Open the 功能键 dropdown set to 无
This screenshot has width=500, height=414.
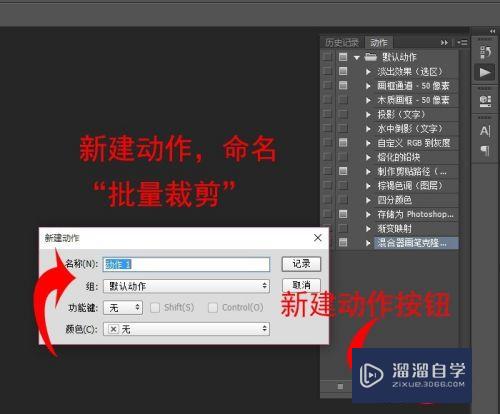click(x=123, y=307)
